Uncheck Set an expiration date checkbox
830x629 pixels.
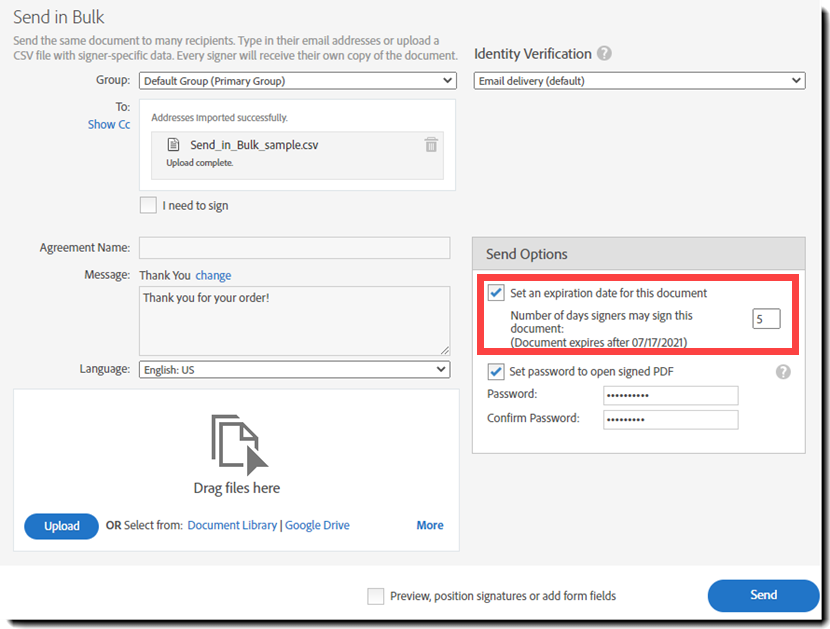click(x=496, y=293)
